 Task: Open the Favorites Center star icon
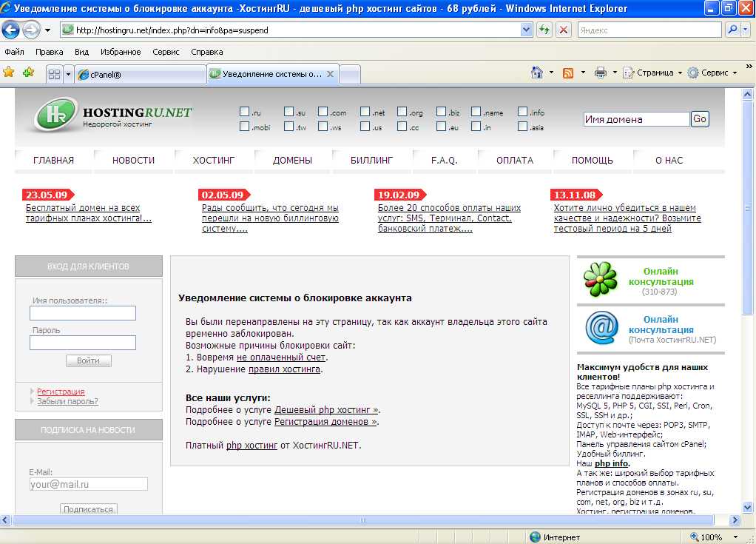coord(9,73)
